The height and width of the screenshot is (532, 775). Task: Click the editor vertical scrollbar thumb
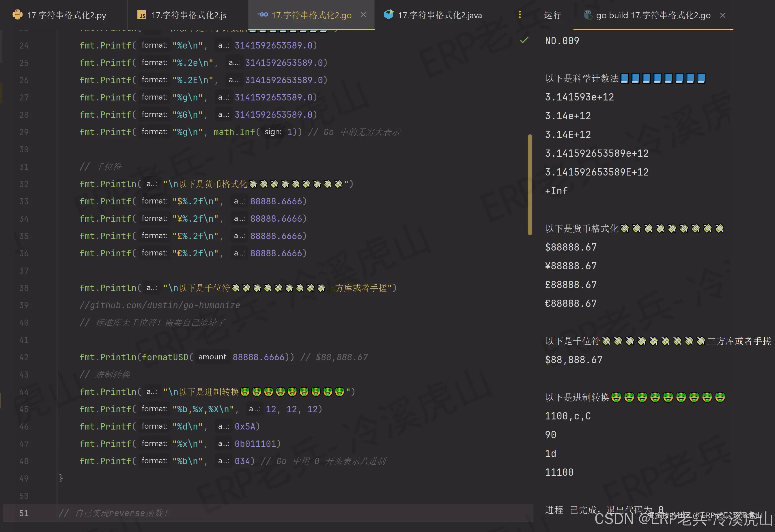(530, 185)
